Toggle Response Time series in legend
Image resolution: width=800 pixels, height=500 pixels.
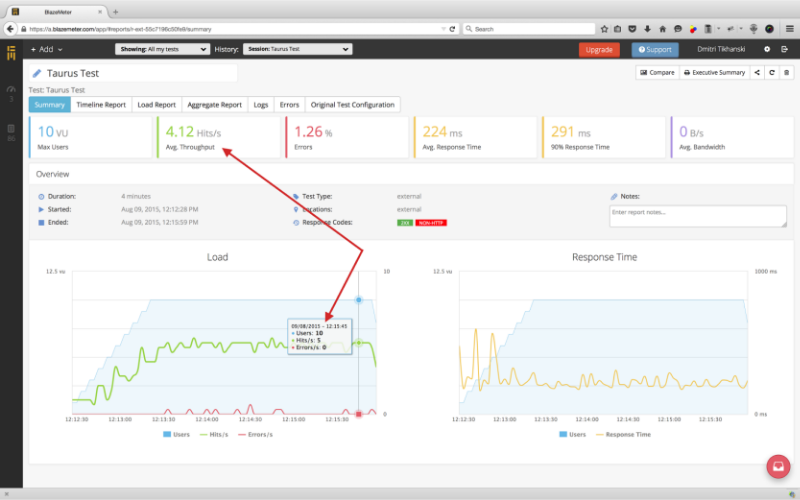point(623,435)
